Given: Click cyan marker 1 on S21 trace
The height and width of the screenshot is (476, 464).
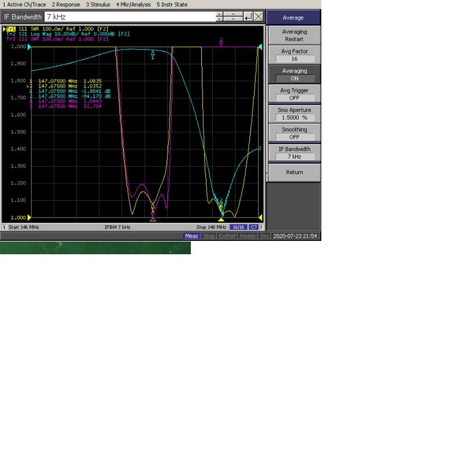Looking at the screenshot, I should (x=153, y=55).
